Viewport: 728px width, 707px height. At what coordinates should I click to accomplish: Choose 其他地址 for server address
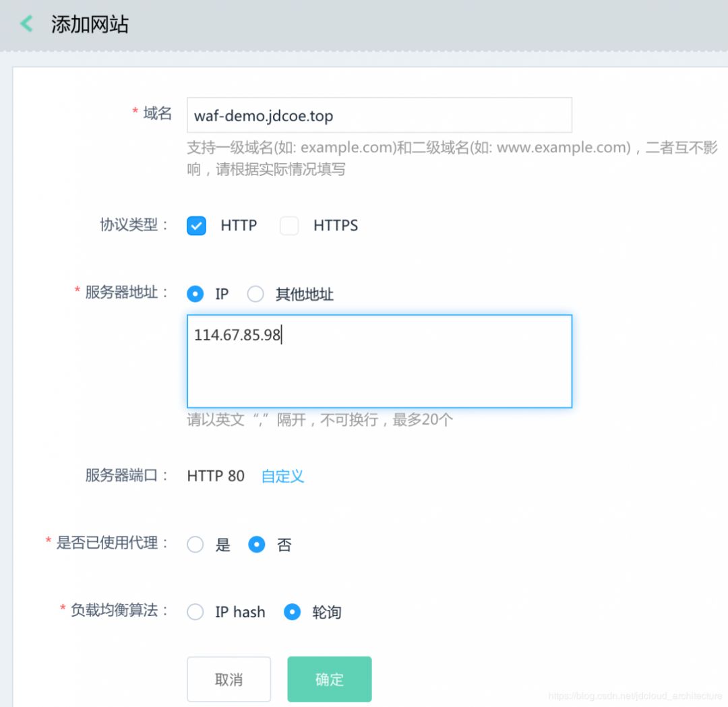click(x=255, y=294)
